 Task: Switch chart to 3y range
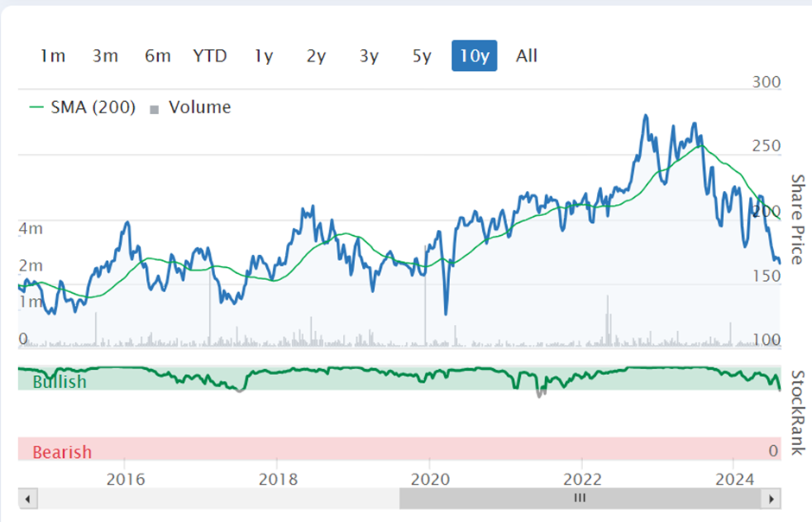(x=369, y=55)
